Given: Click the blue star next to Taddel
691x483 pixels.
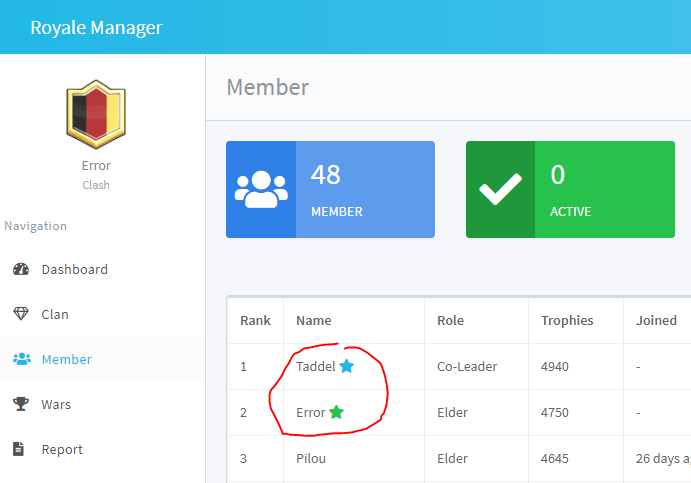Looking at the screenshot, I should 347,366.
